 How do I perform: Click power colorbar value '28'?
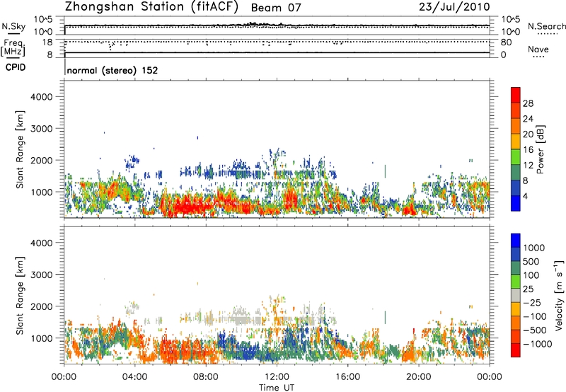[528, 103]
